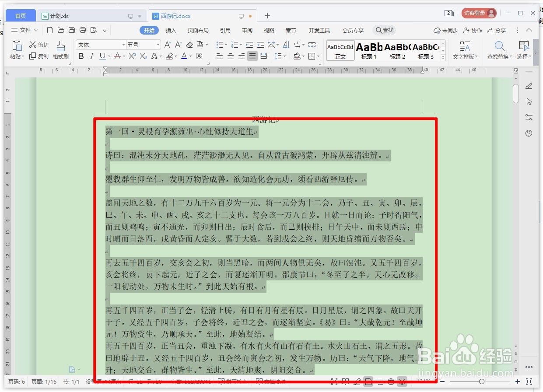Switch to page layout view in status bar

(x=368, y=381)
